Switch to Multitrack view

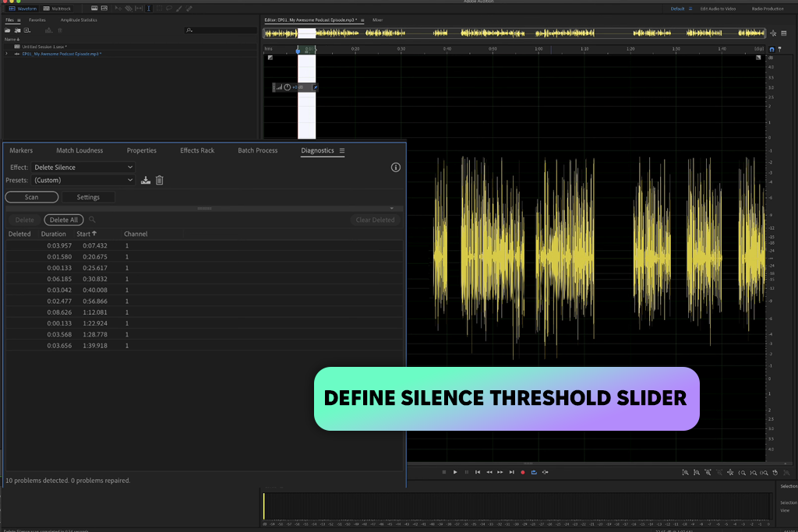pyautogui.click(x=58, y=9)
